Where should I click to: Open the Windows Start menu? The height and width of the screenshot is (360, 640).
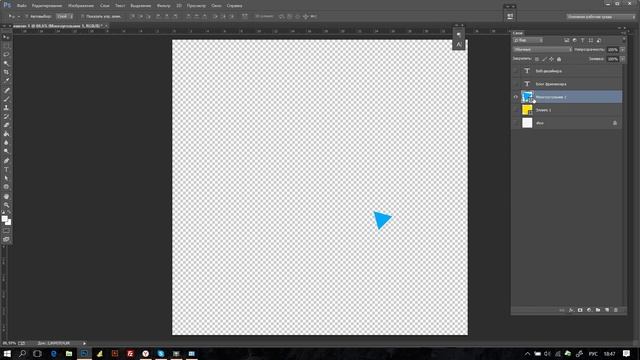[x=7, y=353]
